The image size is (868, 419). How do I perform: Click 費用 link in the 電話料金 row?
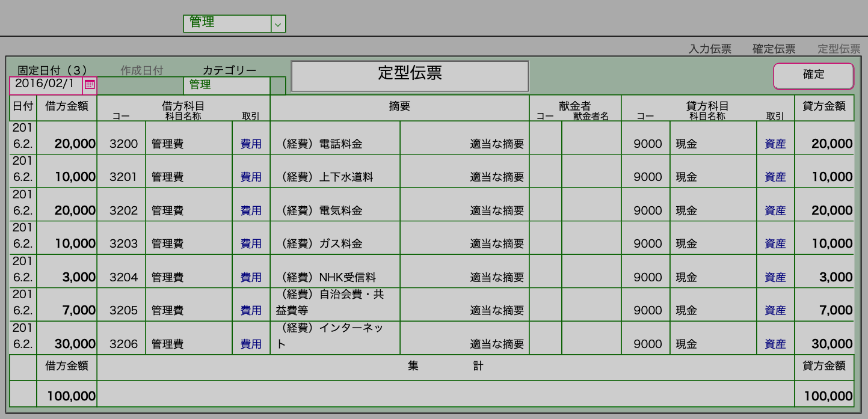tap(251, 144)
